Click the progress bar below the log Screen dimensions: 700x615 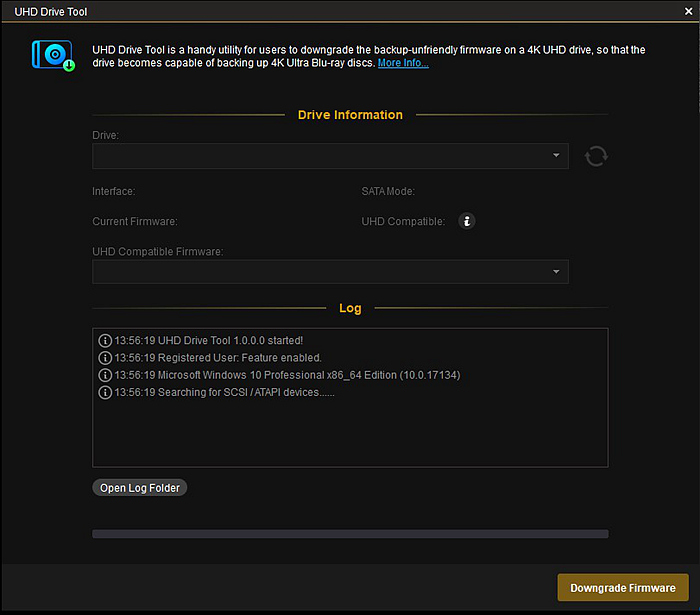point(350,534)
